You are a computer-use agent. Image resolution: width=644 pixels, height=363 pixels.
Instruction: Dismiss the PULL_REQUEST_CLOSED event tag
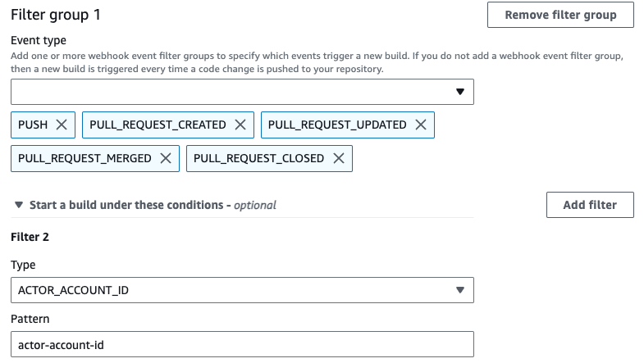338,158
